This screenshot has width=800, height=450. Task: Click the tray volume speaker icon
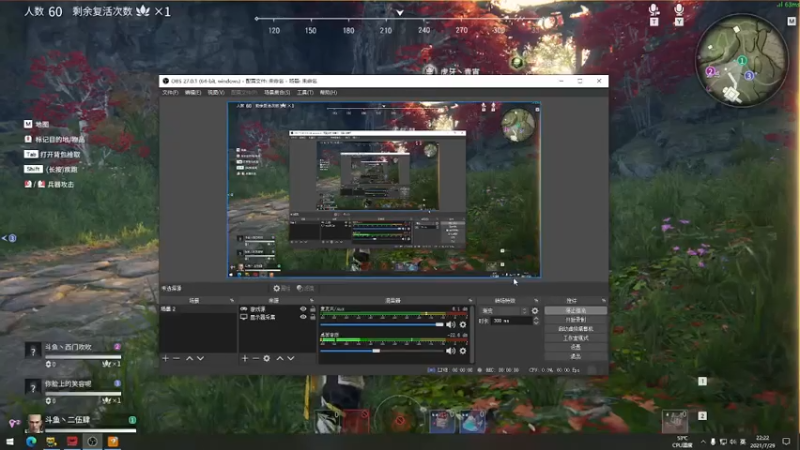click(x=733, y=442)
